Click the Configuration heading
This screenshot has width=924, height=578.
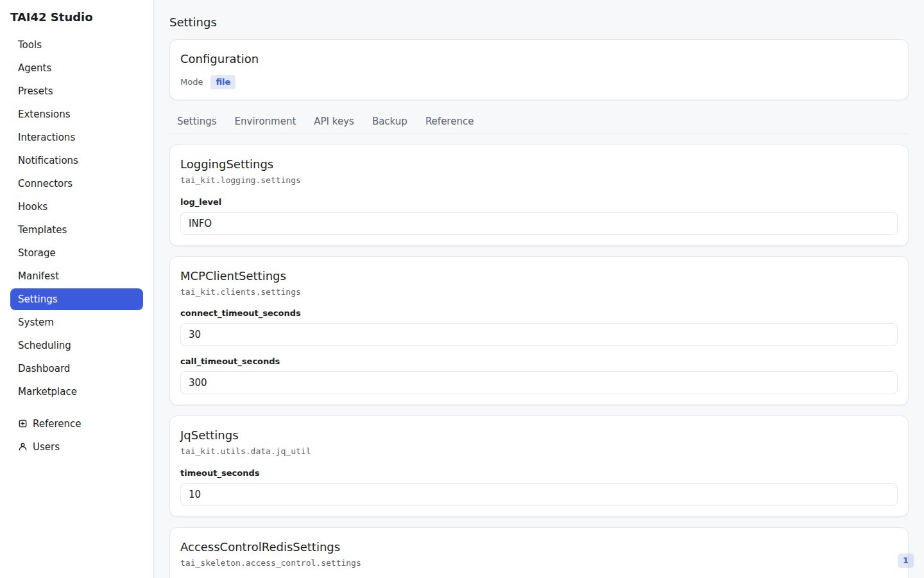tap(219, 59)
